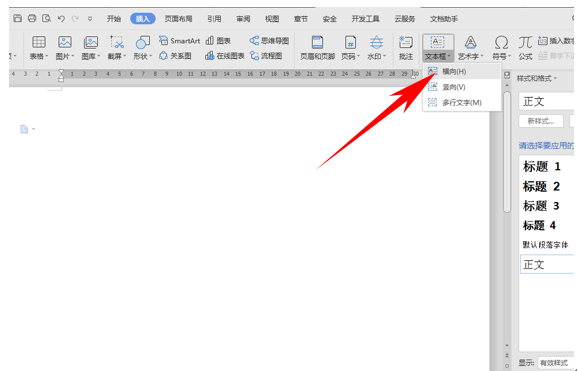Choose 多行文字(M) multi-line text option
This screenshot has width=578, height=371.
(x=462, y=103)
